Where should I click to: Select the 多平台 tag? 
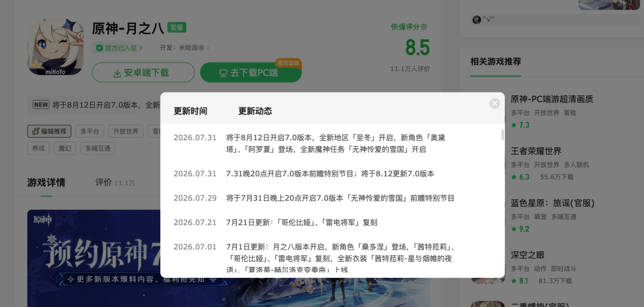[x=90, y=131]
